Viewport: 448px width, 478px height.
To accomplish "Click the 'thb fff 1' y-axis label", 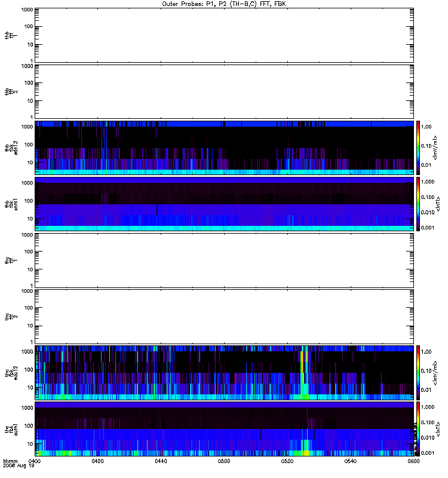I will click(11, 35).
